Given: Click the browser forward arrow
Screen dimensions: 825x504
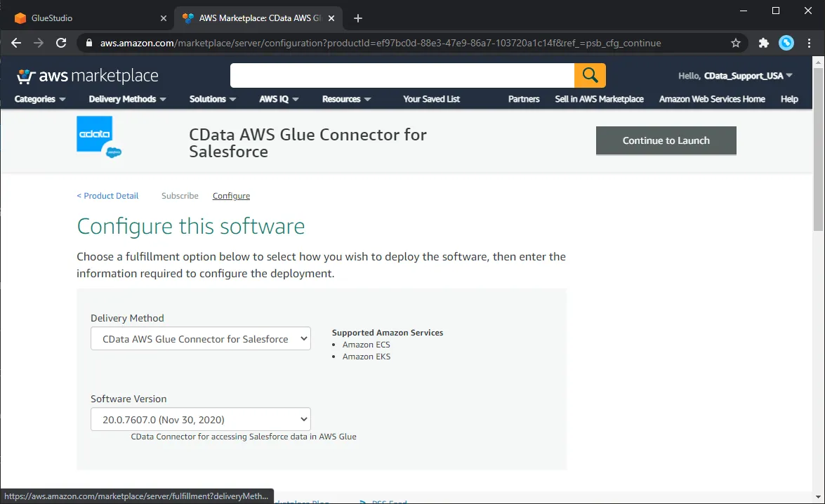Looking at the screenshot, I should coord(38,43).
